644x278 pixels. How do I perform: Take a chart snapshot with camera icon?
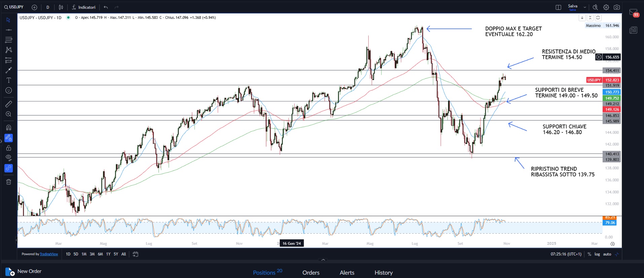[x=617, y=7]
